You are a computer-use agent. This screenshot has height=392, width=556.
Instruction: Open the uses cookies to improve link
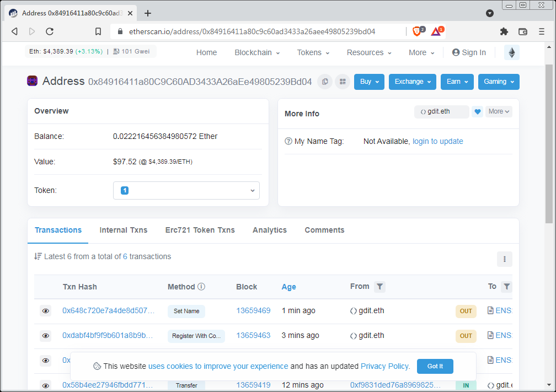coord(218,366)
